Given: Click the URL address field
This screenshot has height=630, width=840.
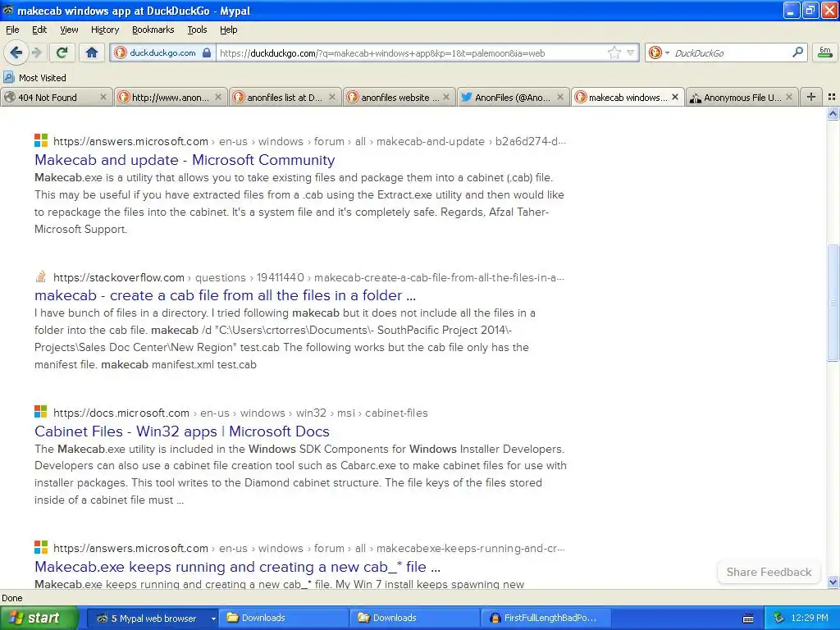Looking at the screenshot, I should pyautogui.click(x=413, y=53).
